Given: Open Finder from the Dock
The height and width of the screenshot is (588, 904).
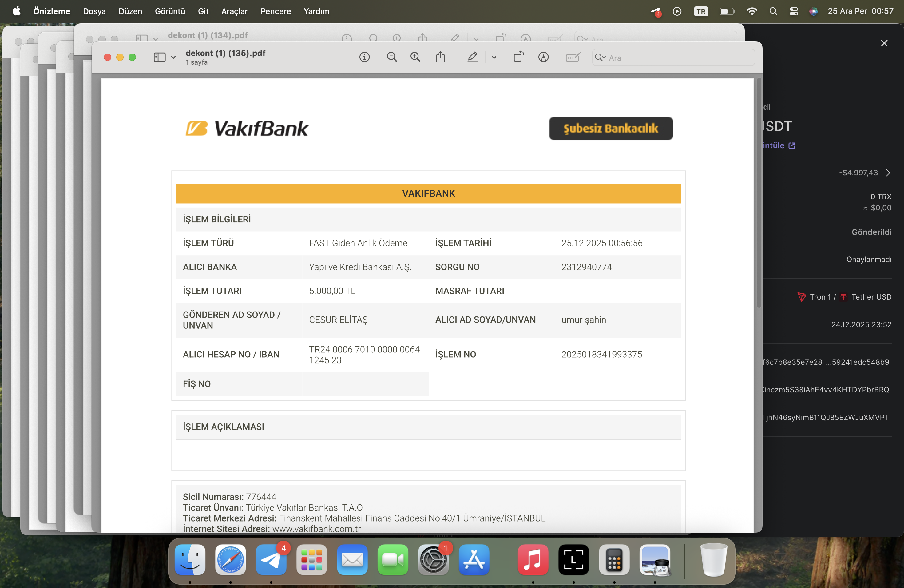Looking at the screenshot, I should point(190,560).
